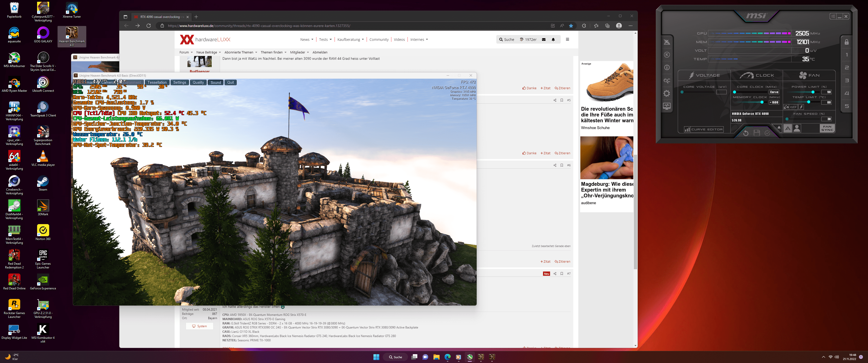Open the Suche search on hardwareLUXX

(506, 39)
